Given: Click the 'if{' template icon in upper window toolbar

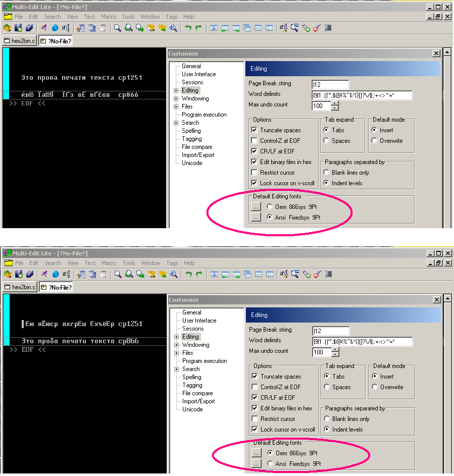Looking at the screenshot, I should 66,28.
